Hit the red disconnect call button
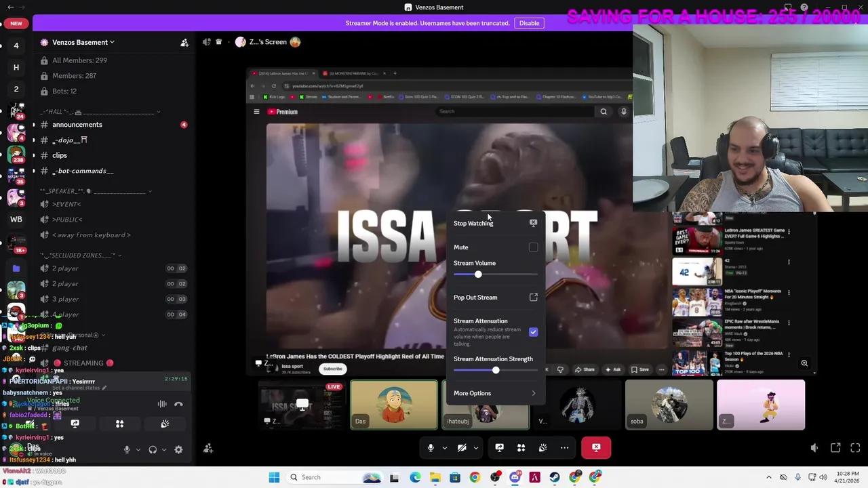The height and width of the screenshot is (488, 868). point(596,447)
